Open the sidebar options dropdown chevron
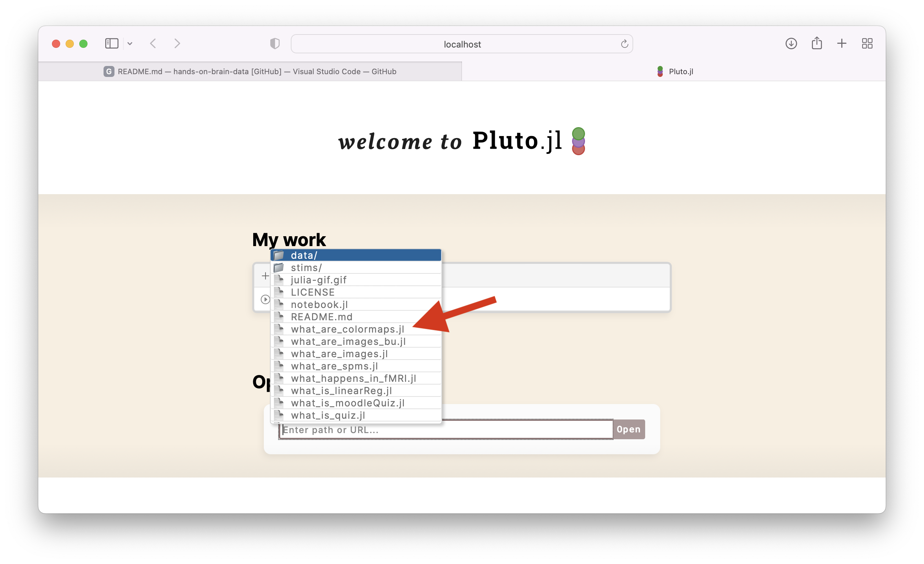Screen dimensions: 924x564 (x=130, y=44)
